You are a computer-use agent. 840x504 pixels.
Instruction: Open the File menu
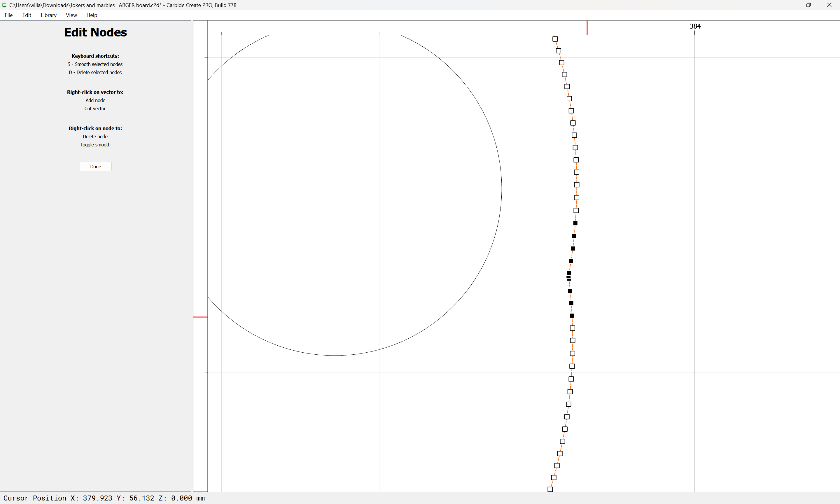[8, 15]
